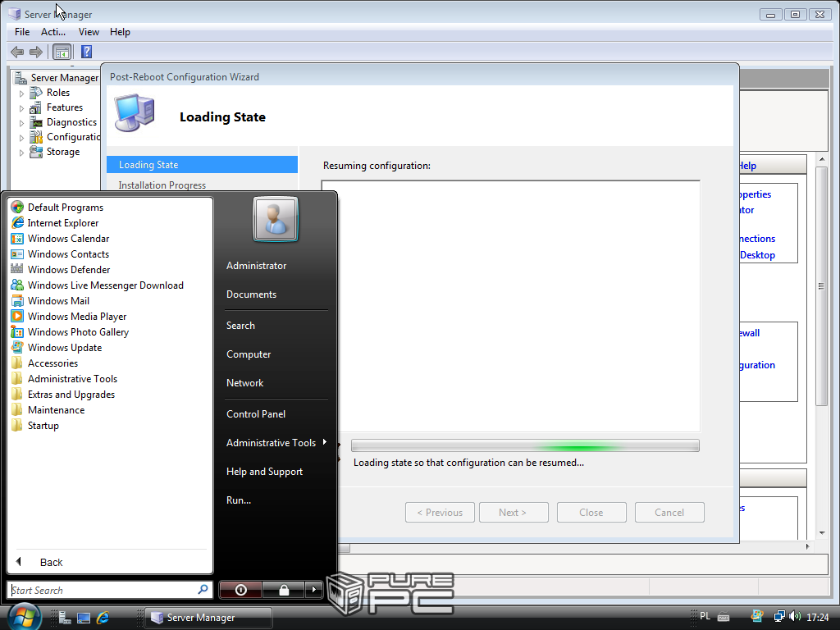Image resolution: width=840 pixels, height=630 pixels.
Task: Open Documents from Start menu
Action: click(251, 294)
